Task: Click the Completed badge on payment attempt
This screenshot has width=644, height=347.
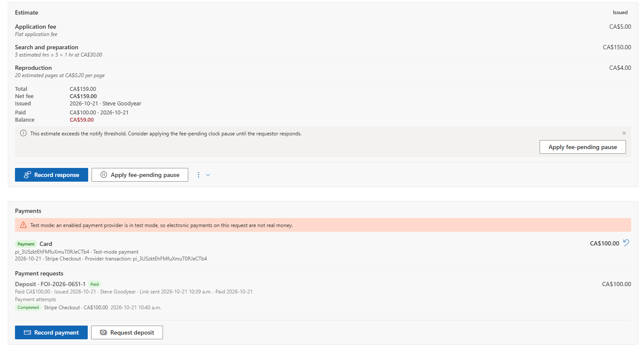Action: click(28, 307)
